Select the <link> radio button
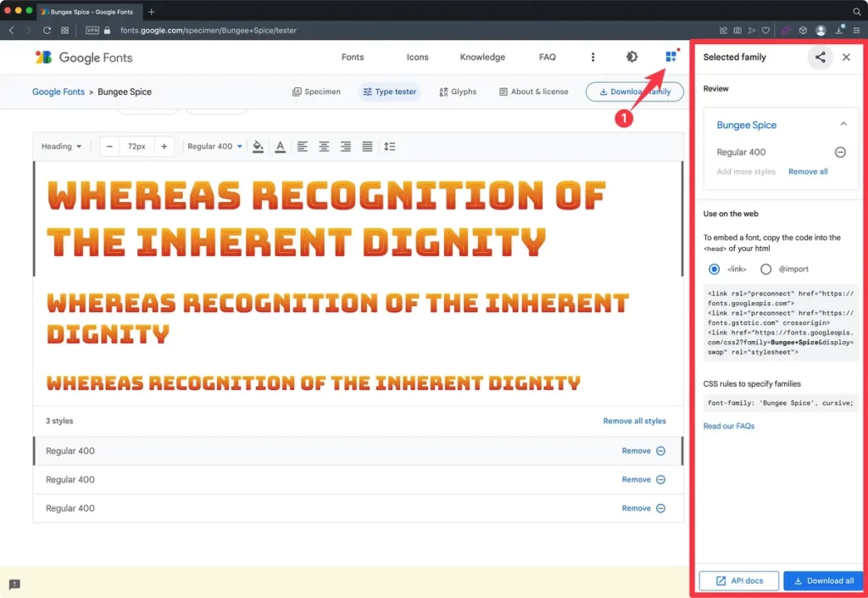This screenshot has width=868, height=598. click(x=714, y=269)
